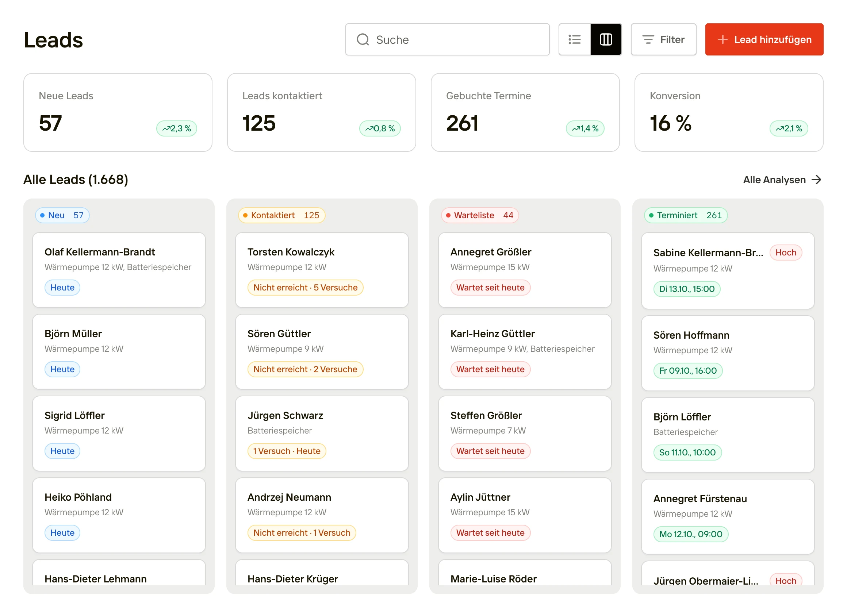
Task: Open Sigrid Löffler lead card
Action: pyautogui.click(x=119, y=434)
